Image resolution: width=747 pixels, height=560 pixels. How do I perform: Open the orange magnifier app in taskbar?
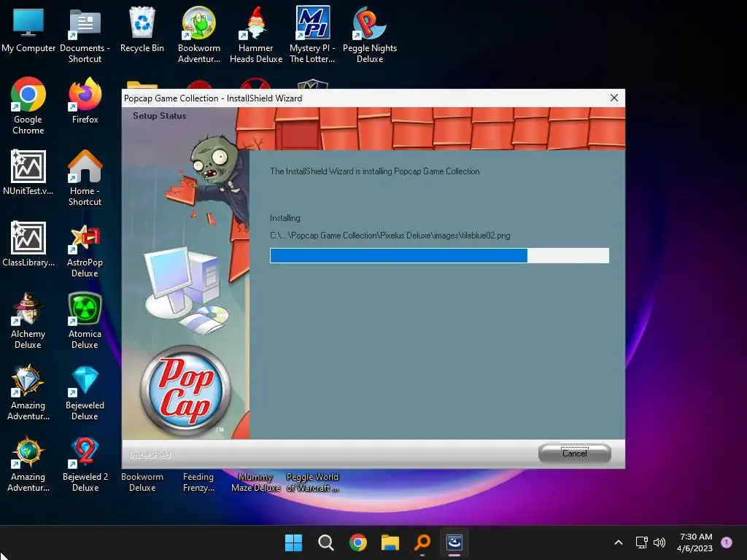[x=422, y=542]
